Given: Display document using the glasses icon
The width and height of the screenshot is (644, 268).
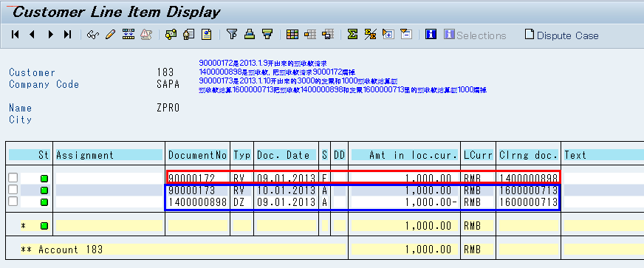Looking at the screenshot, I should click(93, 35).
